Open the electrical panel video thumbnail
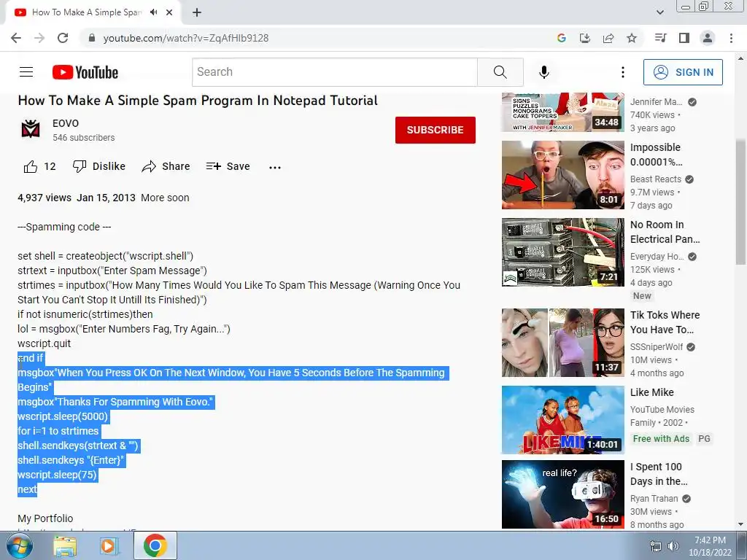This screenshot has height=560, width=747. click(x=562, y=252)
